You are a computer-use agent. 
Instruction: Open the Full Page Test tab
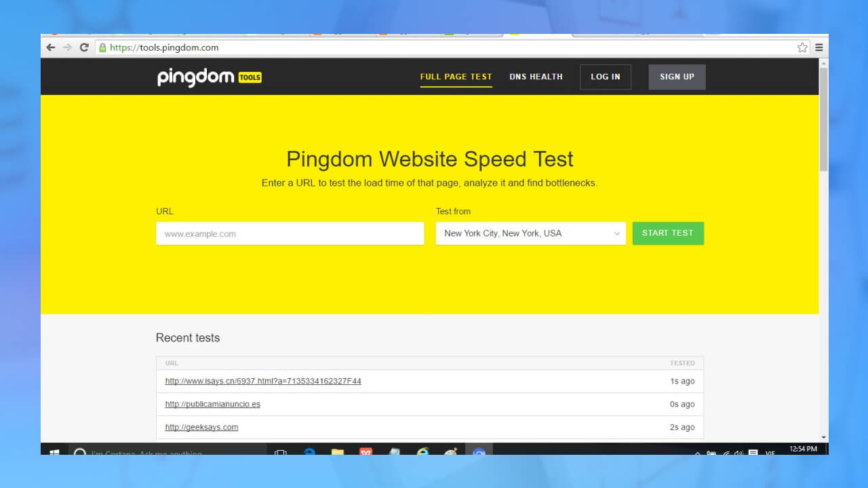pyautogui.click(x=456, y=77)
